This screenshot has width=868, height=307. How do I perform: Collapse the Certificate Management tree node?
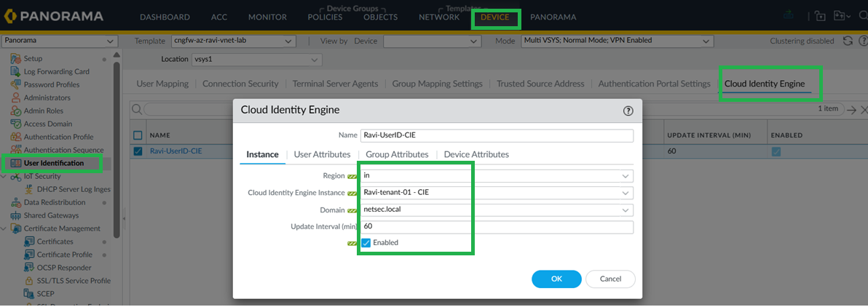[5, 228]
